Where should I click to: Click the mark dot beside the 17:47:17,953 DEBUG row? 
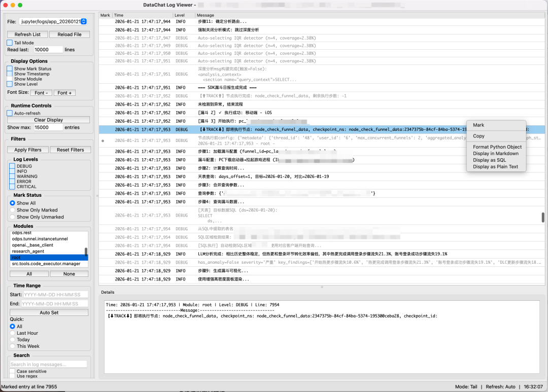pos(102,141)
